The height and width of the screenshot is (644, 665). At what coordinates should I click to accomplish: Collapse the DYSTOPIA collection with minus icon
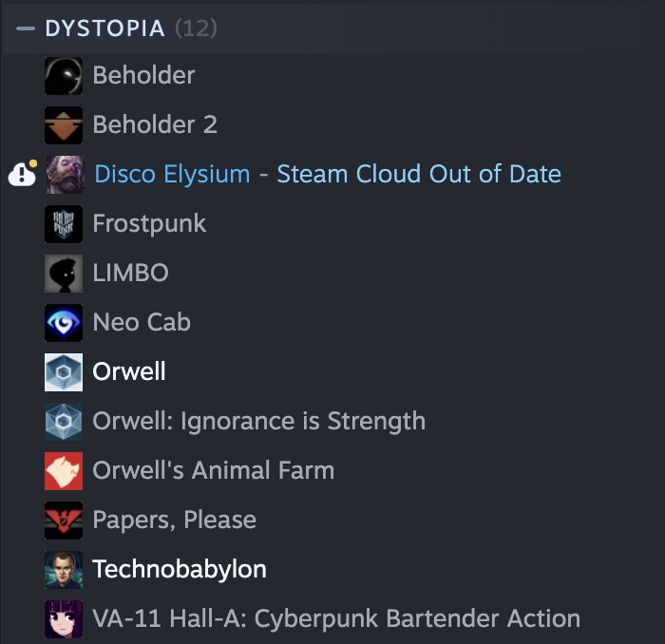[25, 28]
